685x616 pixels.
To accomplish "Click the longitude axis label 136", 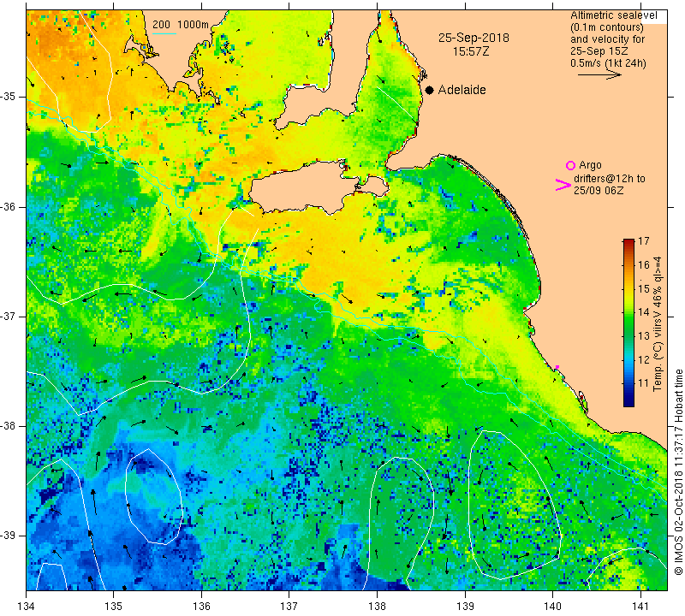I will pyautogui.click(x=201, y=607).
